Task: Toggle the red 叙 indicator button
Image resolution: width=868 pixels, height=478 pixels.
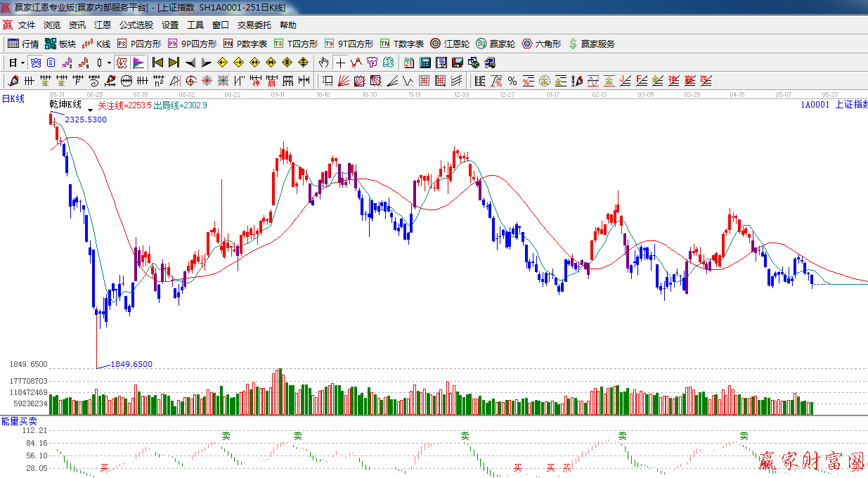Action: 122,63
